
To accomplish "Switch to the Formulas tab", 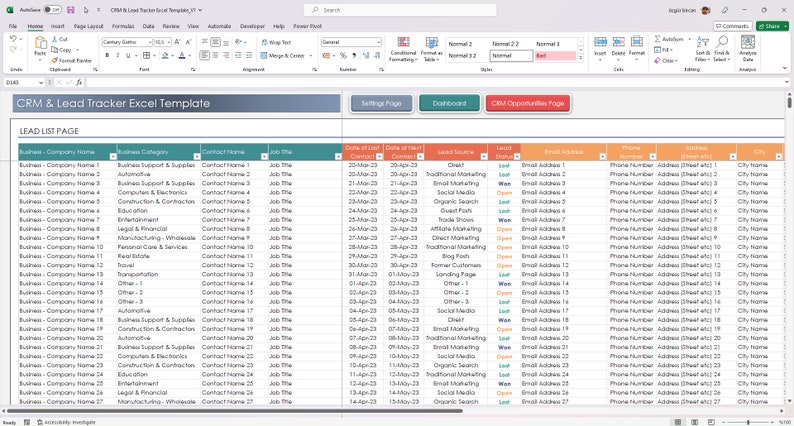I will [123, 26].
